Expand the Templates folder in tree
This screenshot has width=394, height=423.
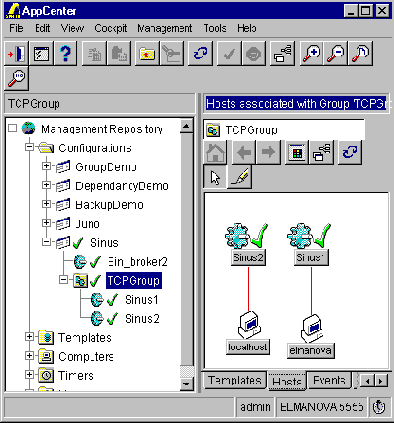click(x=29, y=337)
